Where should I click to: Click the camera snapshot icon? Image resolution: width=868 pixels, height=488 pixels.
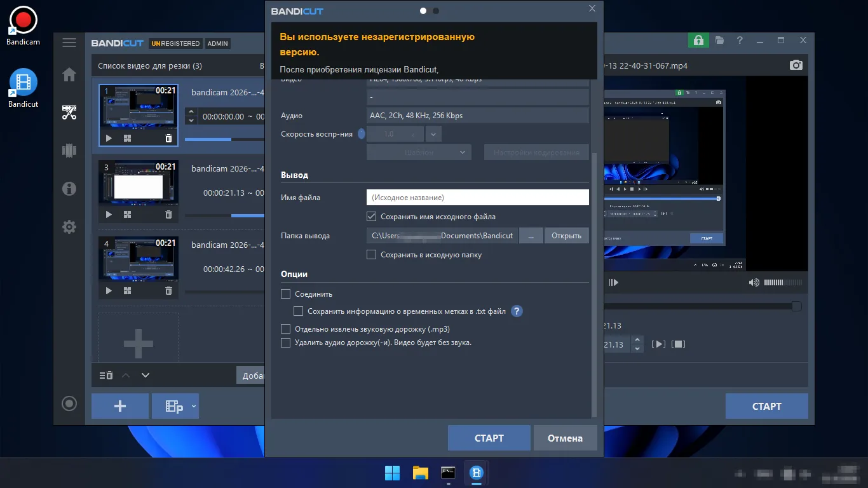pyautogui.click(x=796, y=65)
